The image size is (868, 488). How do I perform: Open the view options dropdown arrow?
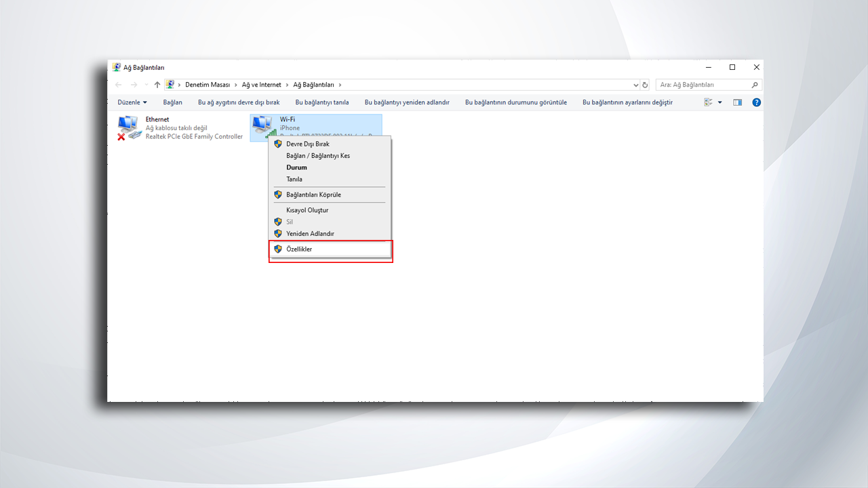719,102
